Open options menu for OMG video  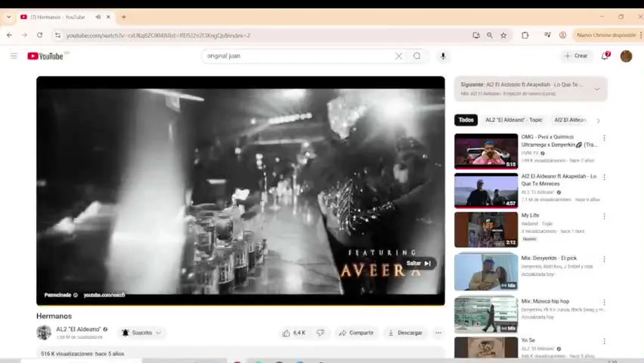tap(604, 138)
